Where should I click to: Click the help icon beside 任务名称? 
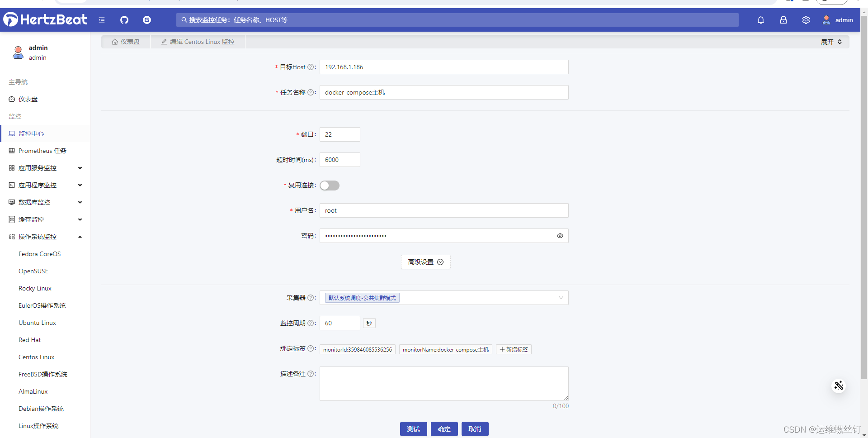coord(311,92)
